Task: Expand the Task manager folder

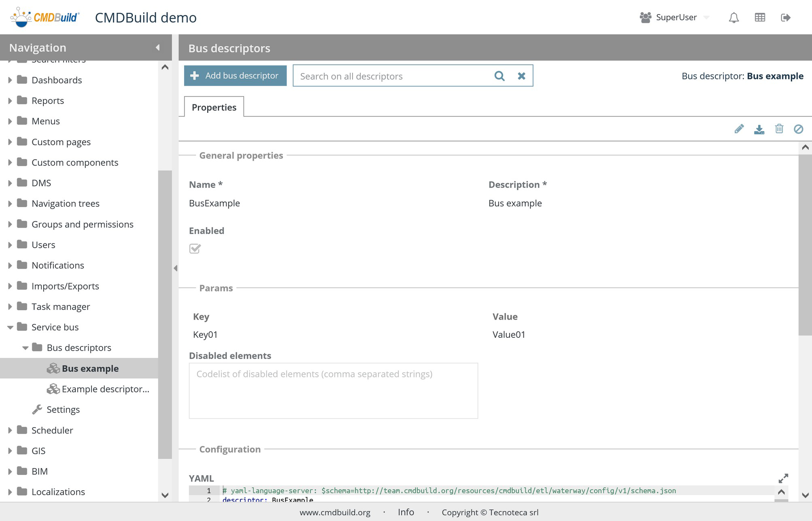Action: (x=10, y=307)
